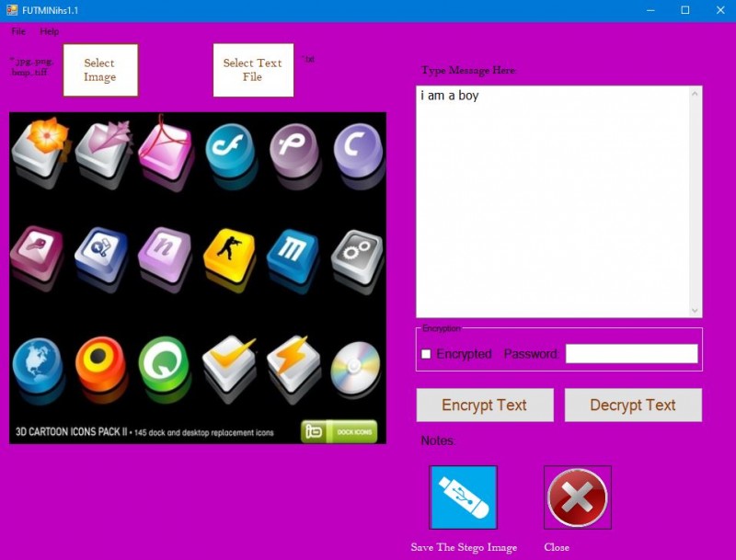This screenshot has height=560, width=736.
Task: Maximize the FUTMINihs1.1 window
Action: pos(685,10)
